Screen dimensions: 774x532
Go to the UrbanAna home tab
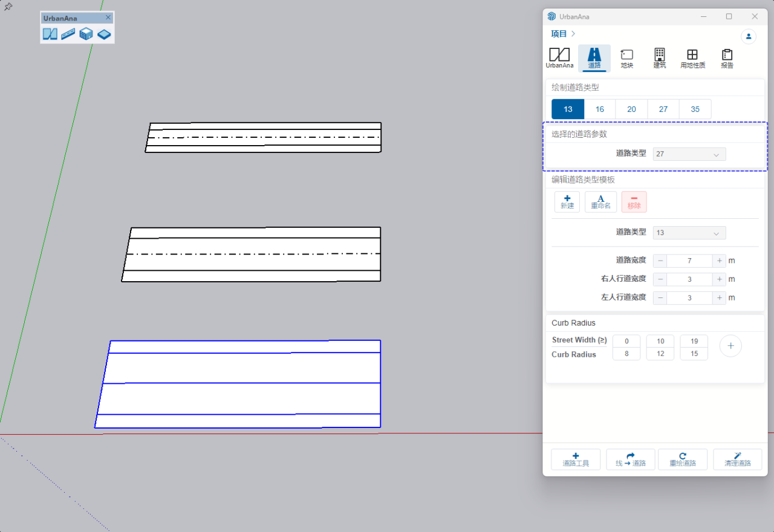[559, 58]
